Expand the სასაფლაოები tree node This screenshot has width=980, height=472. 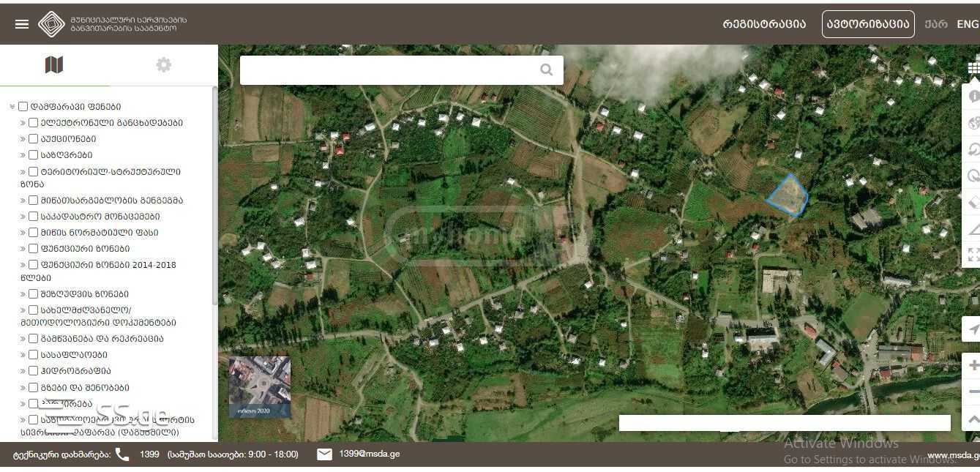coord(23,355)
